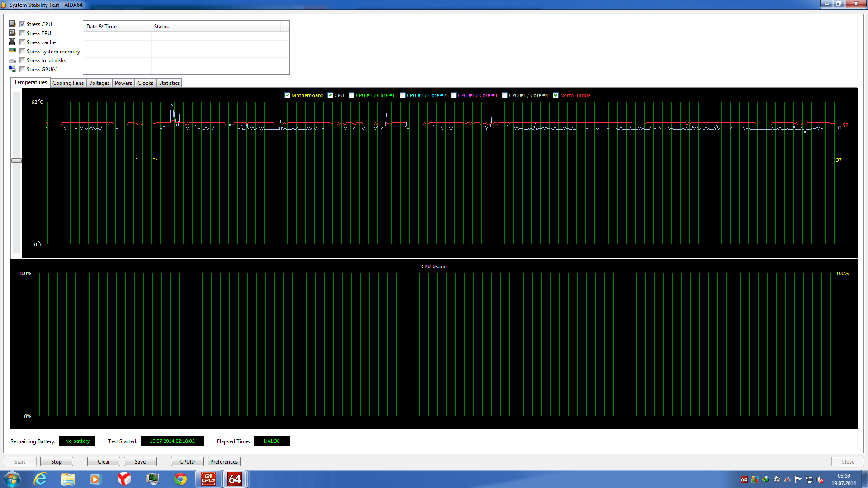The height and width of the screenshot is (488, 868).
Task: Click the cloud drive tray icon
Action: [777, 479]
